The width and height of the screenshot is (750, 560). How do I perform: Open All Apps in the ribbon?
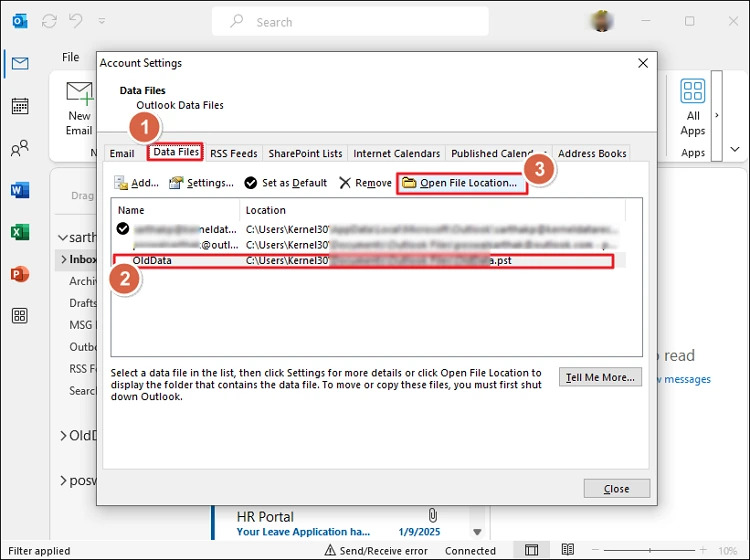[693, 108]
